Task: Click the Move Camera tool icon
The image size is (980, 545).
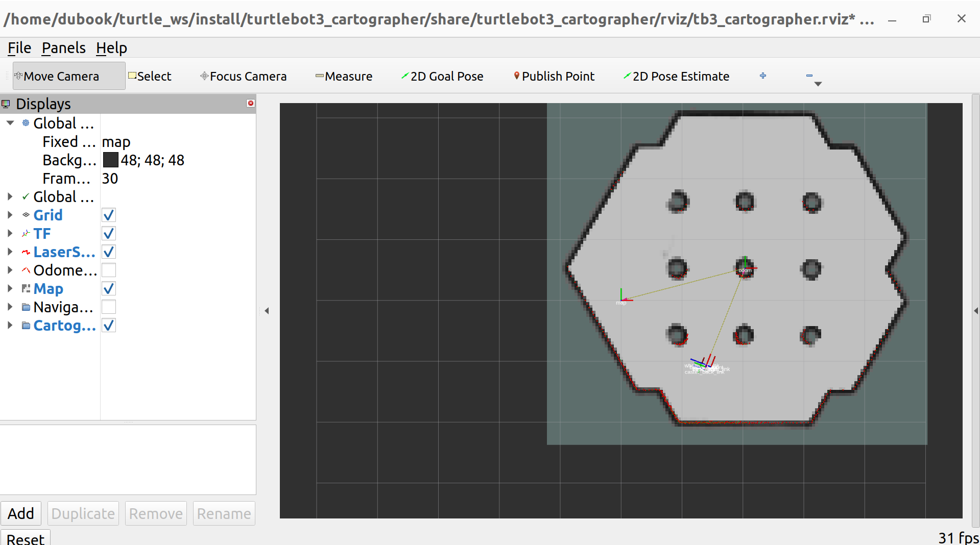Action: [x=18, y=76]
